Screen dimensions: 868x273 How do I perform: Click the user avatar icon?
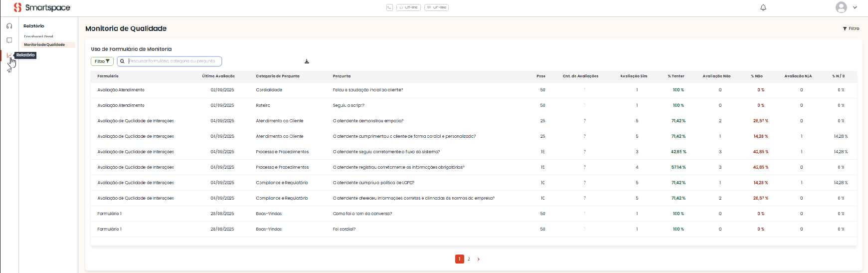tap(841, 7)
